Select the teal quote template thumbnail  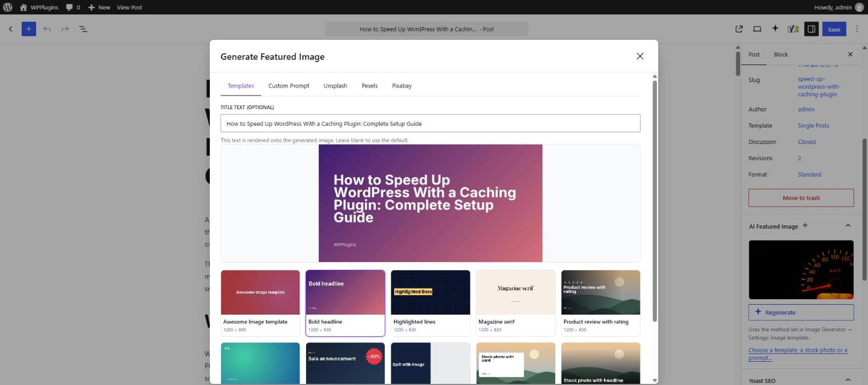[x=260, y=363]
